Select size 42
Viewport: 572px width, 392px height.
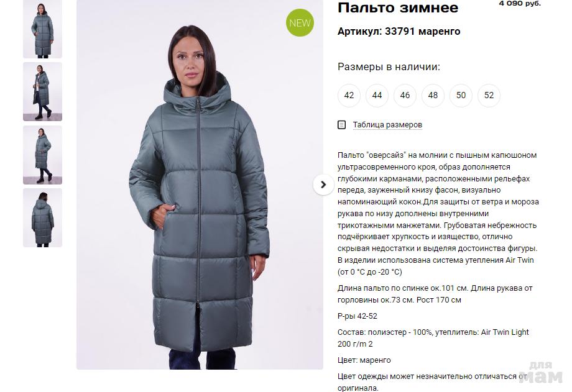coord(349,96)
